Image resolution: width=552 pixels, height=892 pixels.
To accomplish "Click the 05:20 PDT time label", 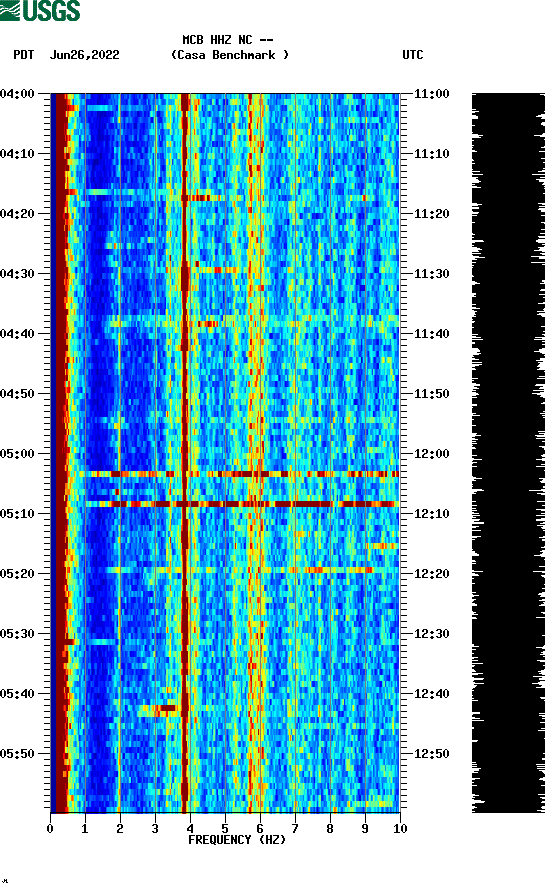I will click(18, 574).
